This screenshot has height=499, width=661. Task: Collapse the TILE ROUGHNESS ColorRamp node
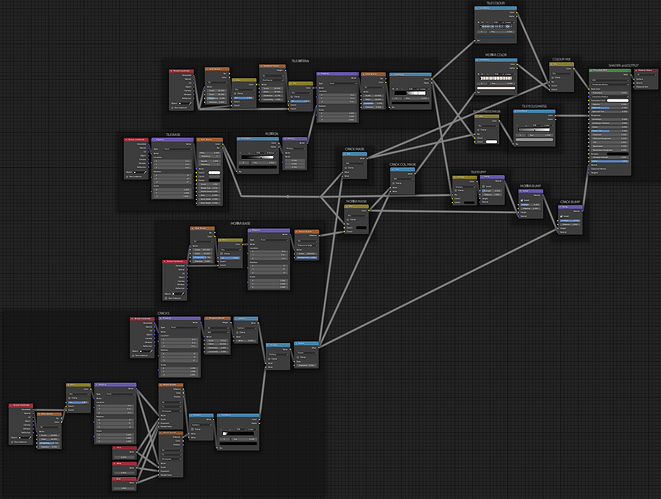(516, 111)
